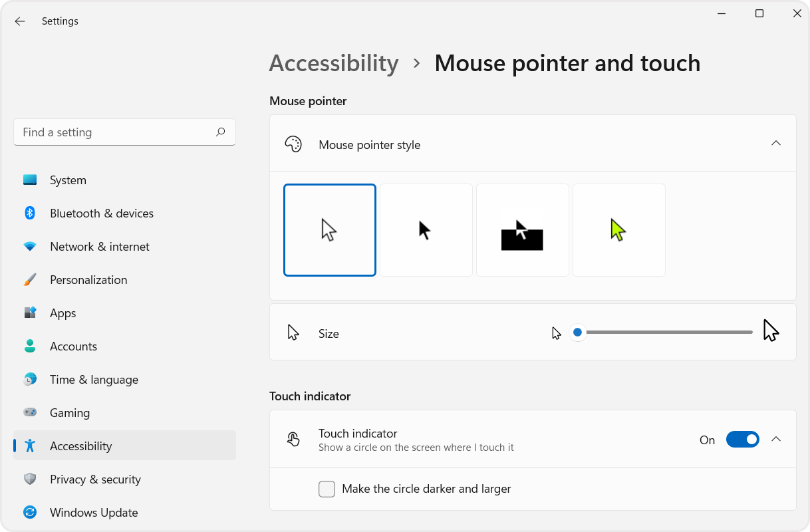Check Make the circle darker and larger
The width and height of the screenshot is (810, 532).
click(327, 489)
